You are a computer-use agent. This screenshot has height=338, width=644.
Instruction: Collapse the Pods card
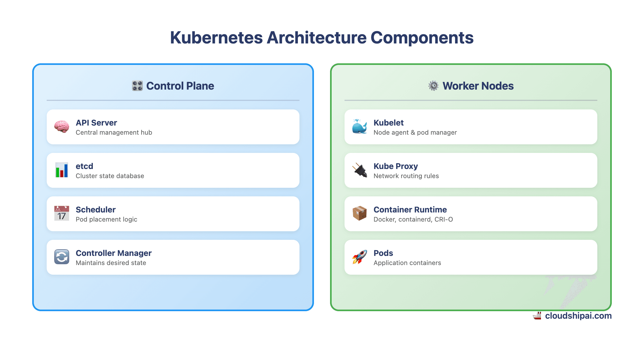[471, 257]
